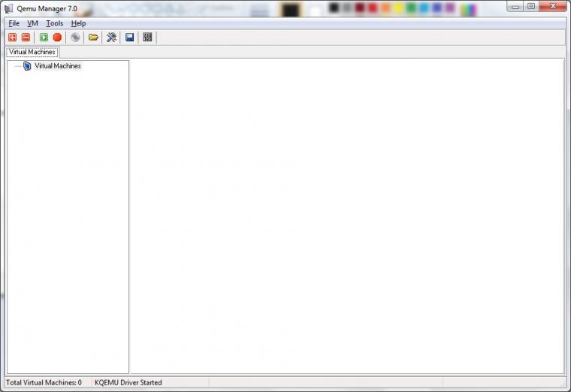Stop the VM with red circle icon
The width and height of the screenshot is (571, 392).
point(57,38)
